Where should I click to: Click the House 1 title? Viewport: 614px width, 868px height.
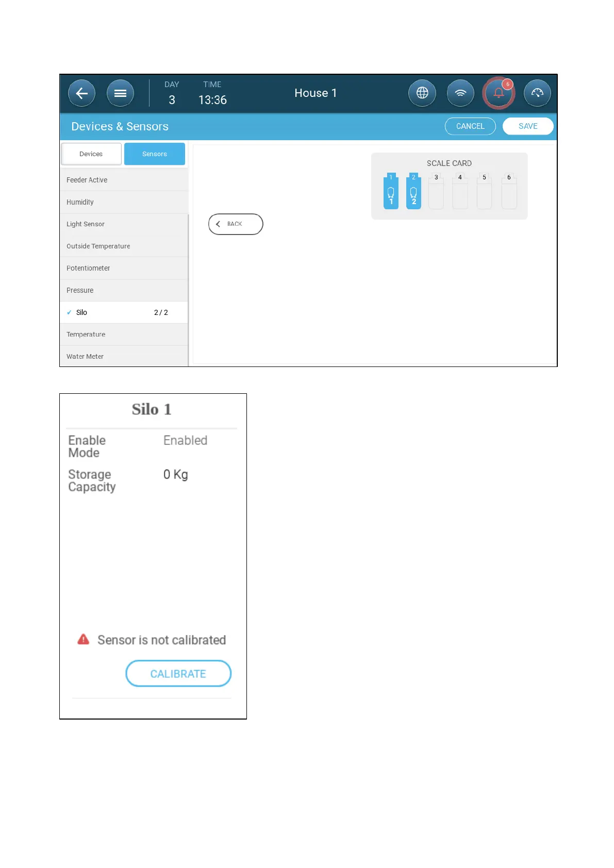click(316, 93)
